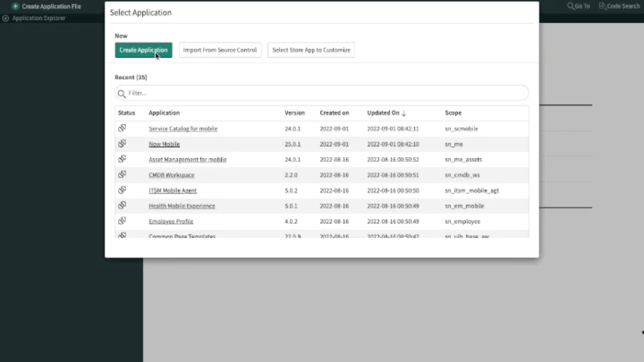Select scope value sn_me_assets
Viewport: 644px width, 362px height.
464,160
